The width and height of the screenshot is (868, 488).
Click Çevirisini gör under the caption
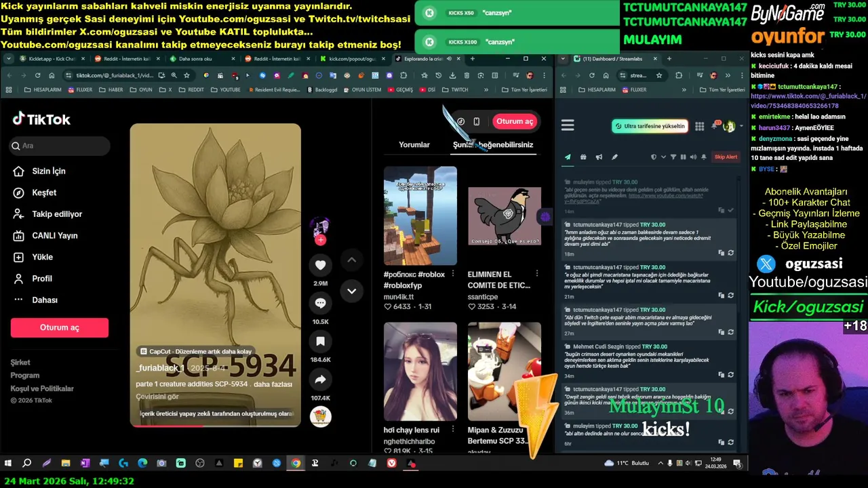pyautogui.click(x=157, y=396)
